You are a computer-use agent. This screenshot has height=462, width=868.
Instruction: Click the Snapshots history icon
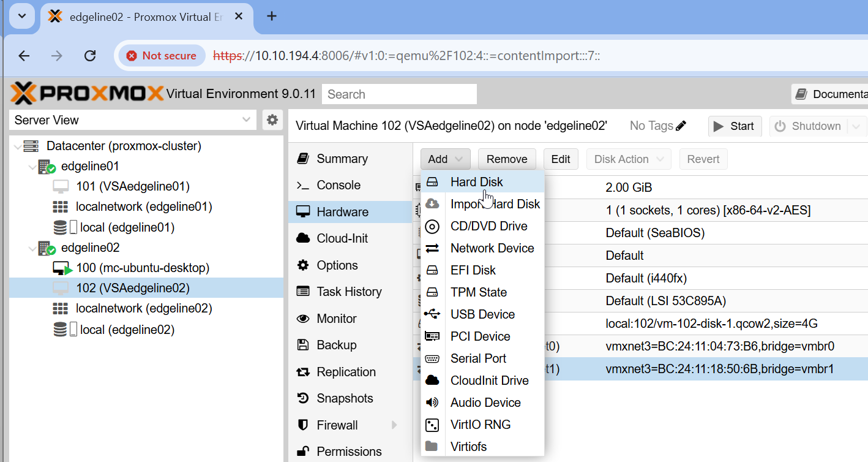pyautogui.click(x=302, y=398)
